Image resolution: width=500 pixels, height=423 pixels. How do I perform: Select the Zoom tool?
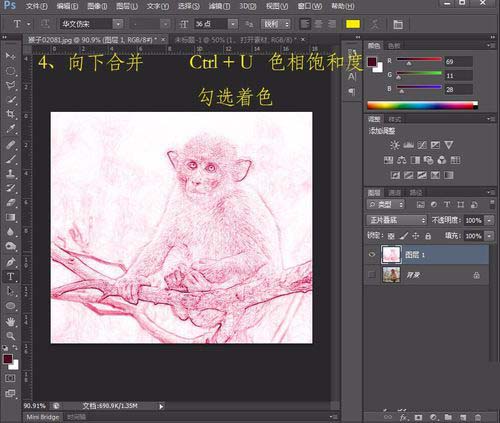tap(10, 336)
